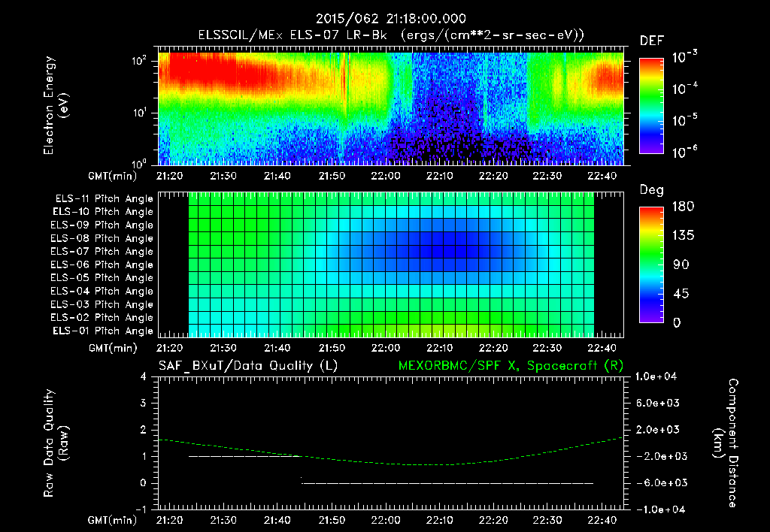The height and width of the screenshot is (532, 770).
Task: Click the timestamp title 2015/062 21:18:00.000
Action: (x=390, y=19)
